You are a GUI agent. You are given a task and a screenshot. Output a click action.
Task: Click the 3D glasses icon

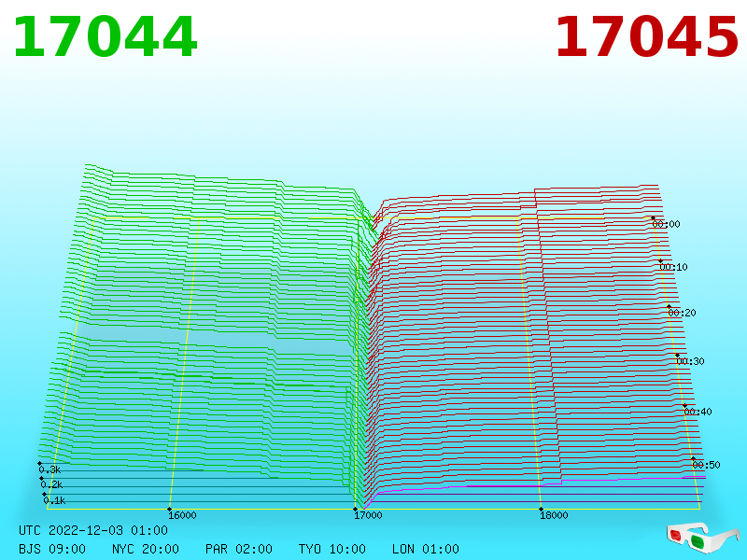[703, 538]
